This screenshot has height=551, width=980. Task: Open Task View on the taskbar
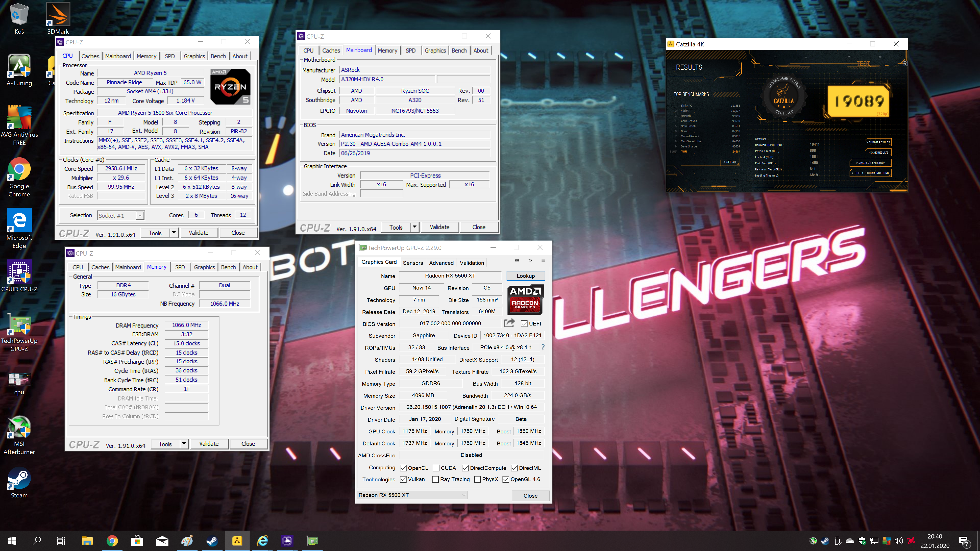[61, 541]
